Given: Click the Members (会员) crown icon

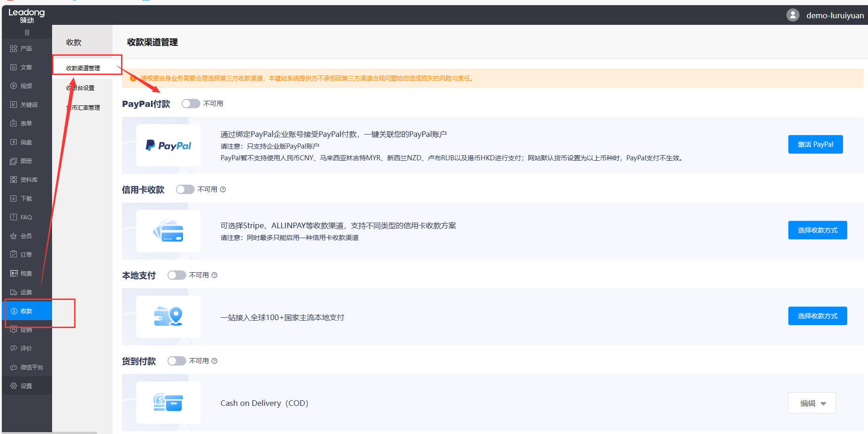Looking at the screenshot, I should tap(14, 236).
